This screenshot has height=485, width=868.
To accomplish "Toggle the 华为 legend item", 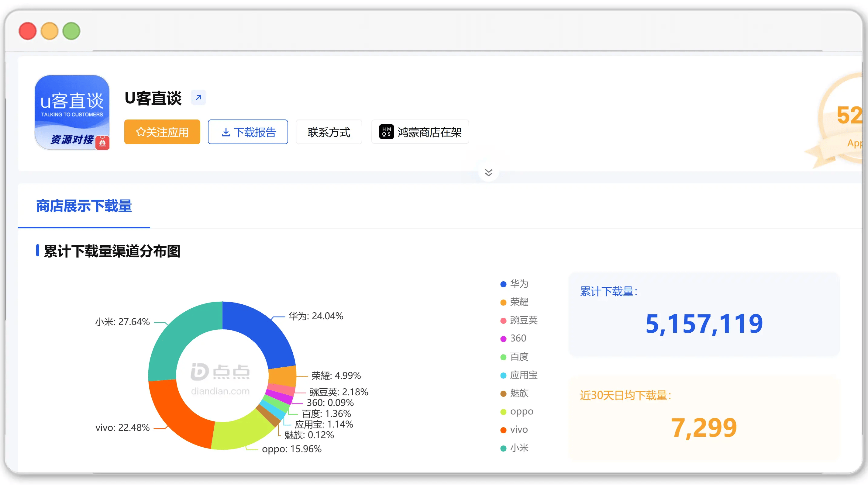I will tap(514, 284).
